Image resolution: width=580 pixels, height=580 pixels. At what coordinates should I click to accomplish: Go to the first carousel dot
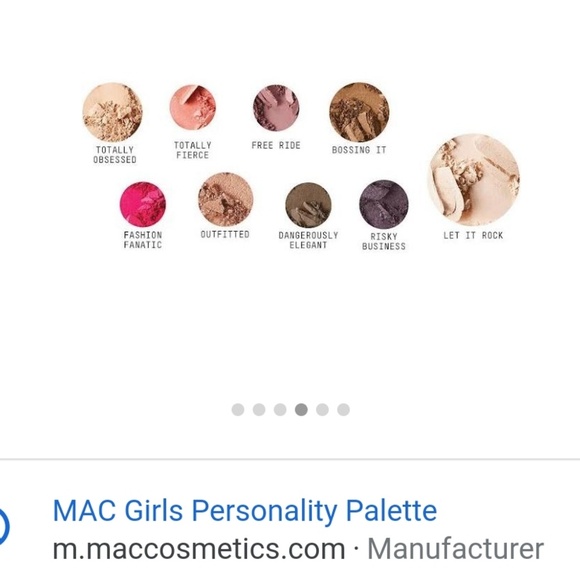[238, 409]
